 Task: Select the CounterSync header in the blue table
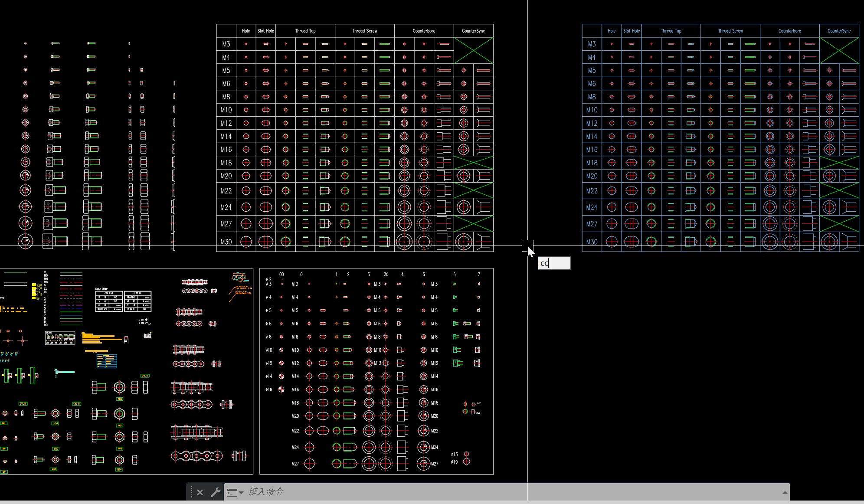tap(839, 31)
